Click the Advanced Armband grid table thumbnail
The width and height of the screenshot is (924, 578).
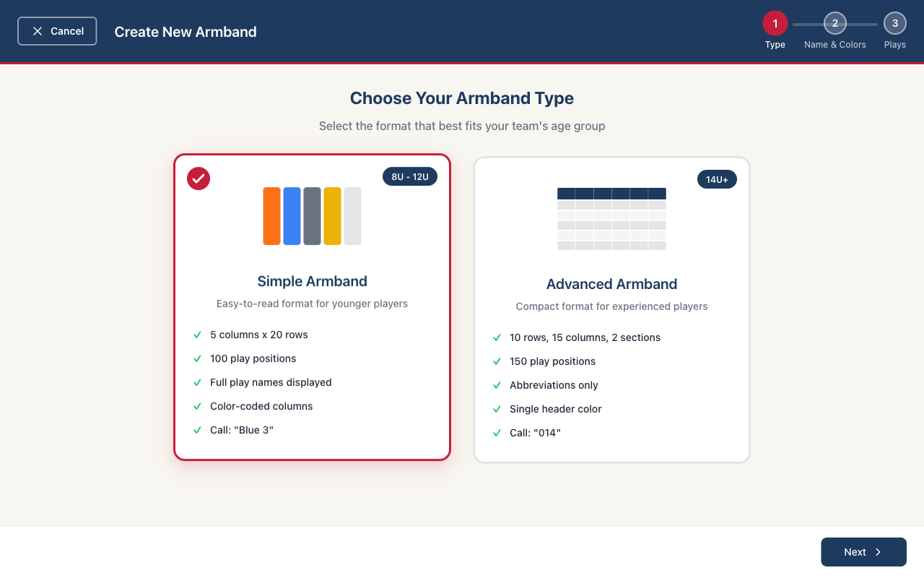(x=611, y=219)
